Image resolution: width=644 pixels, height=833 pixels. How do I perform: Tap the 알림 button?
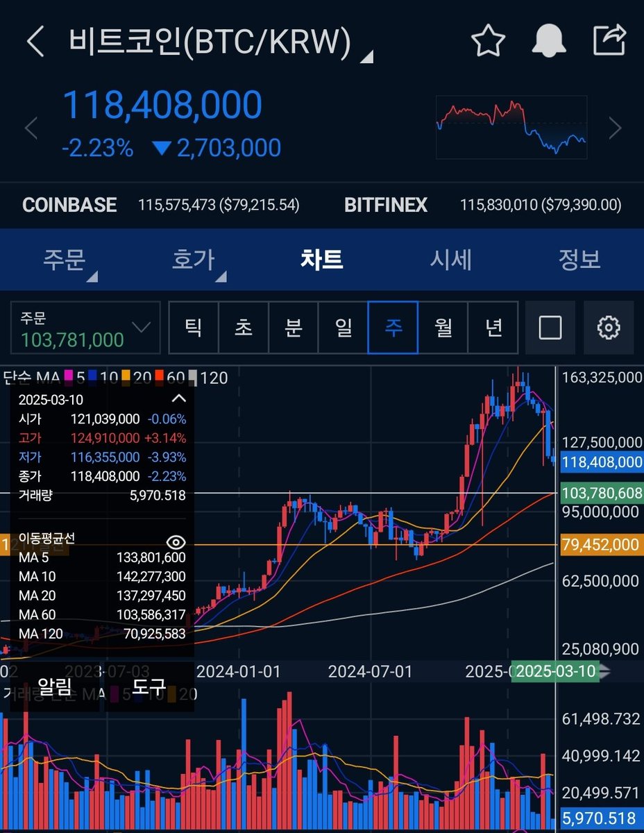55,687
